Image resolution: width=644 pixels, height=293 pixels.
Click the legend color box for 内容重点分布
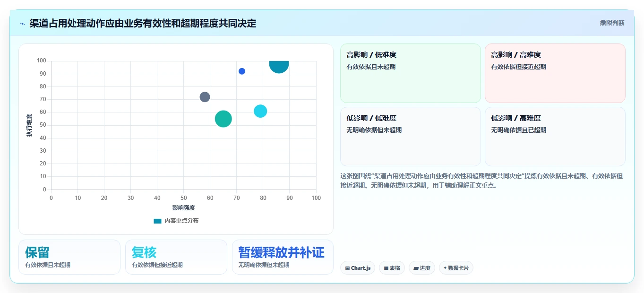(158, 221)
